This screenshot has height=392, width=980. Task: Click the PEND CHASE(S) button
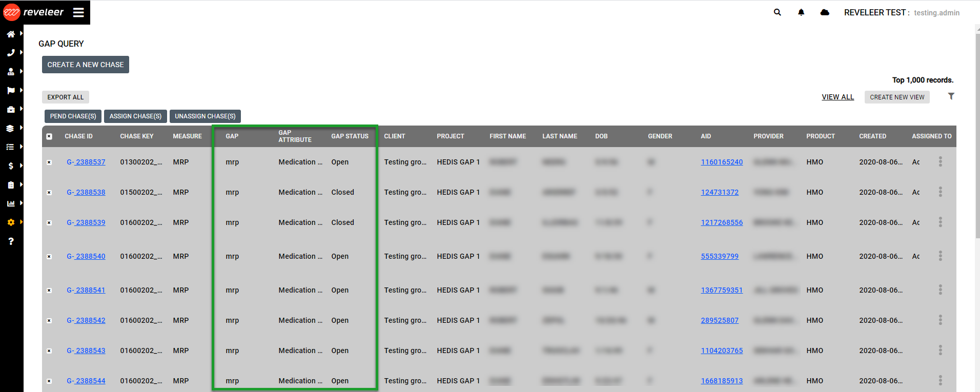[73, 116]
